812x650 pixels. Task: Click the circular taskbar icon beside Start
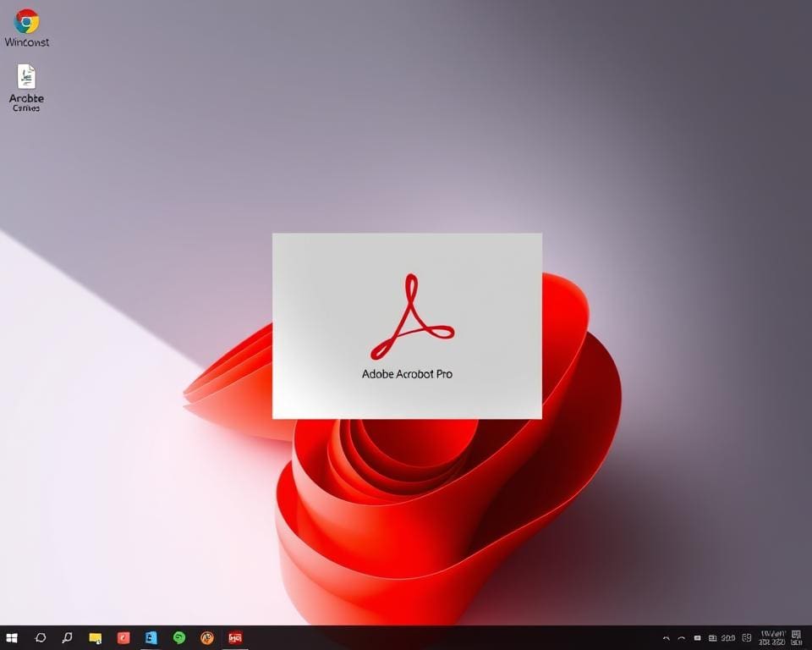coord(40,637)
